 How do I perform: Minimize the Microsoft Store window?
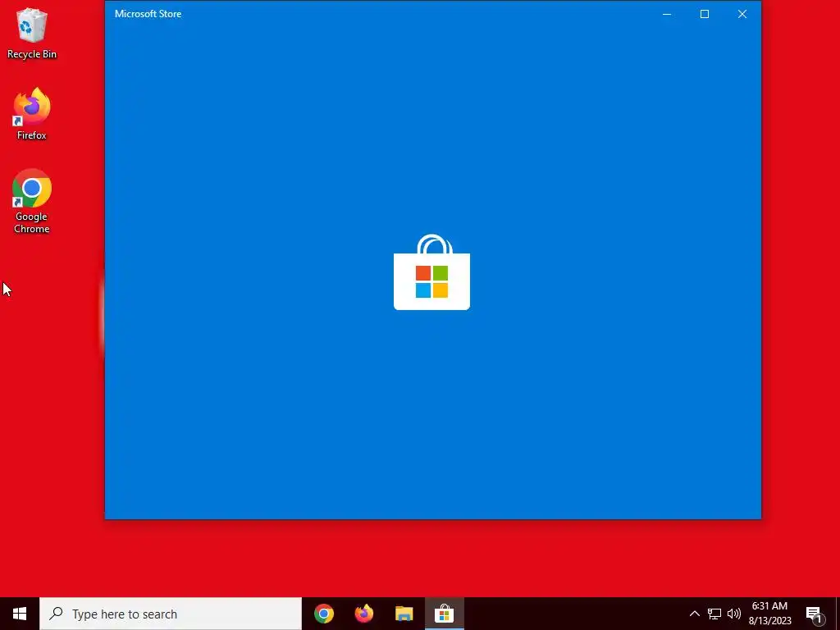(x=667, y=14)
